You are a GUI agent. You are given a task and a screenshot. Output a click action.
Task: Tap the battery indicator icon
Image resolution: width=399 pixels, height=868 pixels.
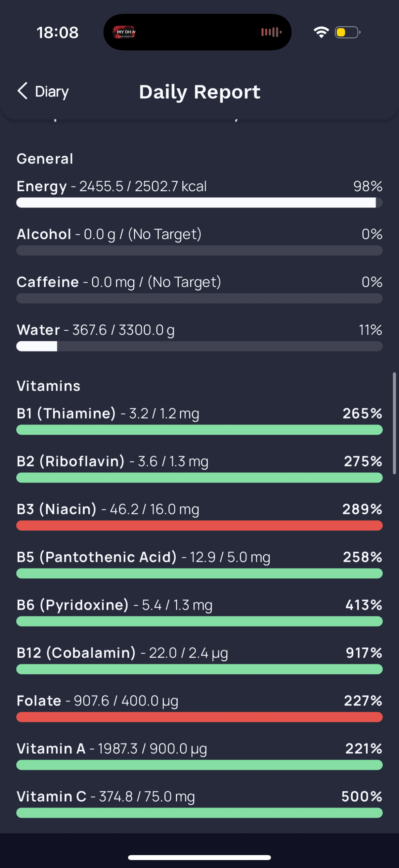click(x=348, y=32)
